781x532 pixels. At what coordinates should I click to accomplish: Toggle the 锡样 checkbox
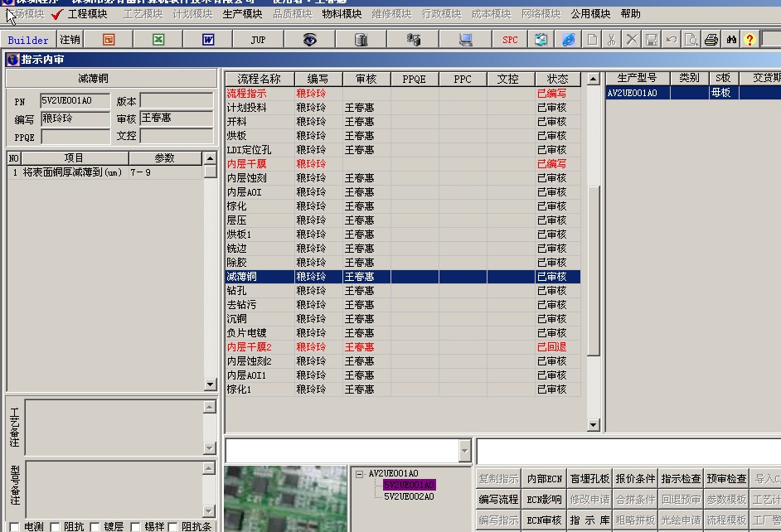click(135, 526)
